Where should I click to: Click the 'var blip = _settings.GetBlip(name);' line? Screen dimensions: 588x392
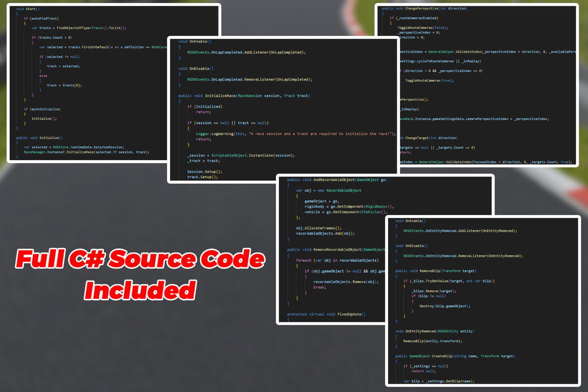439,381
